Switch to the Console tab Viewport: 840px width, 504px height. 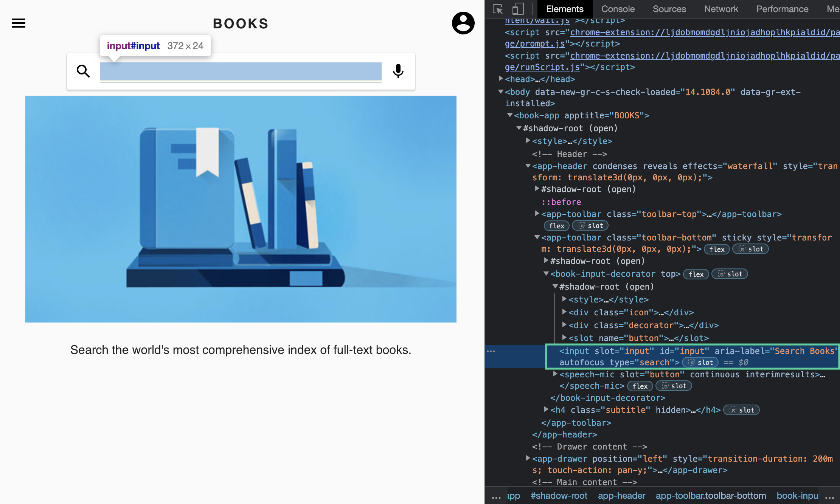coord(618,9)
